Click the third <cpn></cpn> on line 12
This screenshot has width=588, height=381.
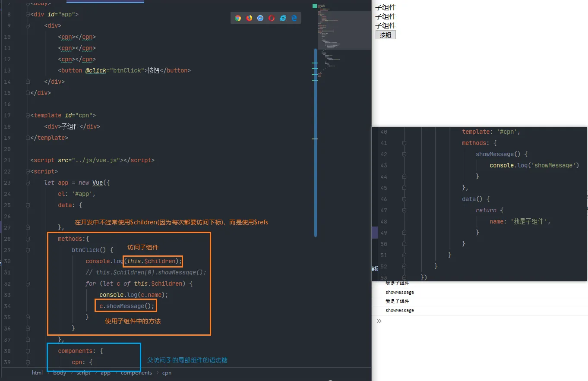[x=77, y=59]
